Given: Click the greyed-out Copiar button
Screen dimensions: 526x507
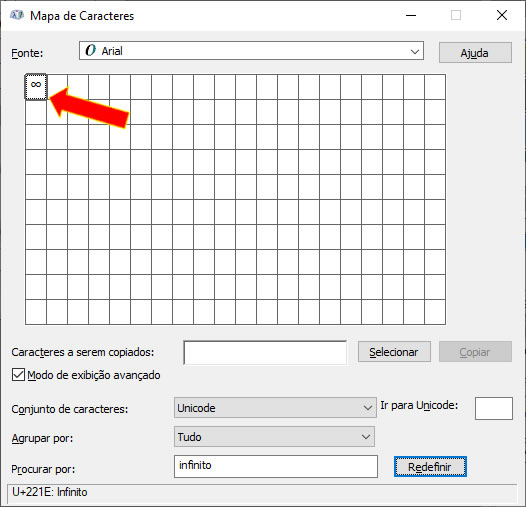Looking at the screenshot, I should pyautogui.click(x=475, y=352).
